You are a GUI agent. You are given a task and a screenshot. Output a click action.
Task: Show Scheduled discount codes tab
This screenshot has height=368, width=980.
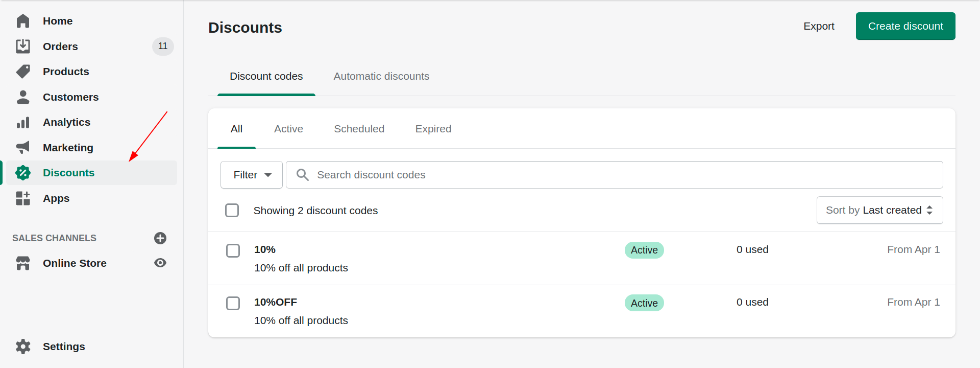[x=359, y=129]
